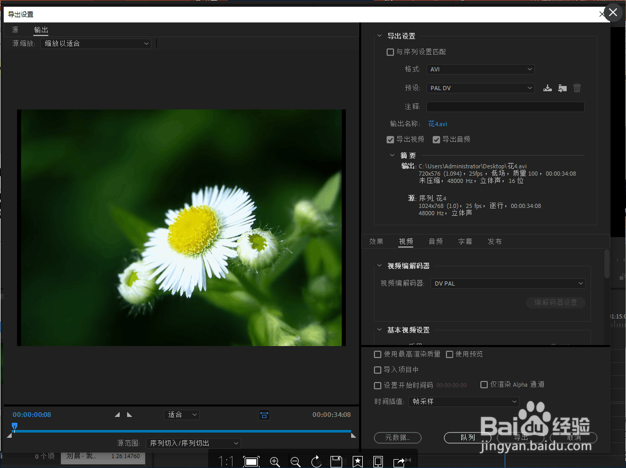Click the save preset icon beside PAL DV
626x468 pixels.
[x=547, y=88]
